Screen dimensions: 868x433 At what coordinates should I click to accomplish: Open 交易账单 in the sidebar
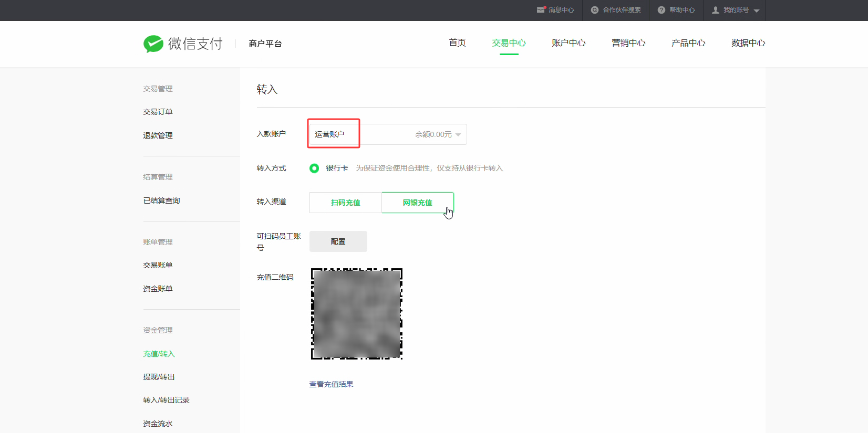tap(158, 265)
